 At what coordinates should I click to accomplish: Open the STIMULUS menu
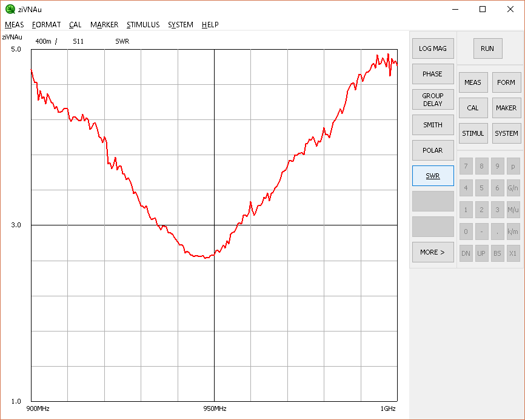(143, 25)
